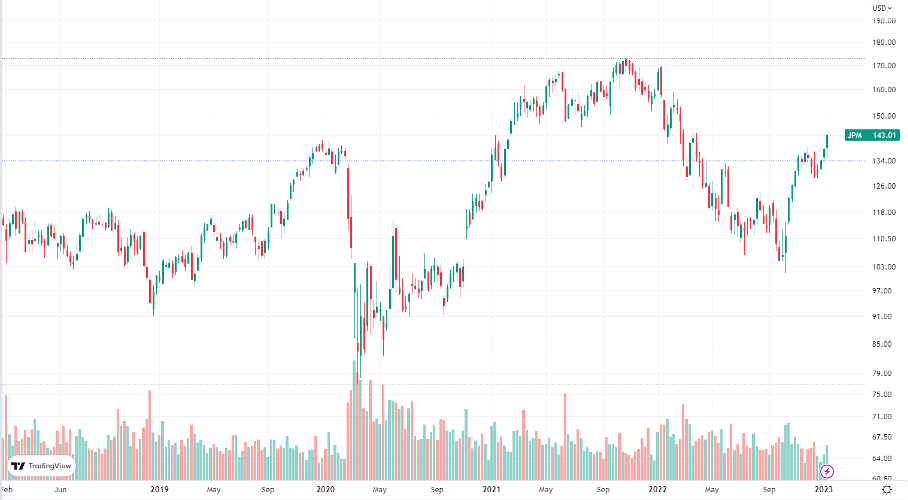Open the lightning bolt event icon
Image resolution: width=908 pixels, height=500 pixels.
[x=827, y=471]
